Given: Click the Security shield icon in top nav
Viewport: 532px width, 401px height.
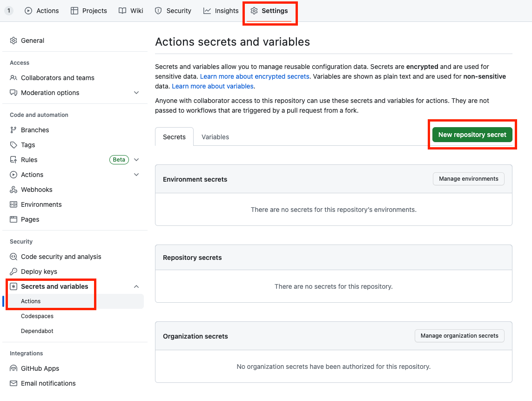Looking at the screenshot, I should tap(158, 11).
